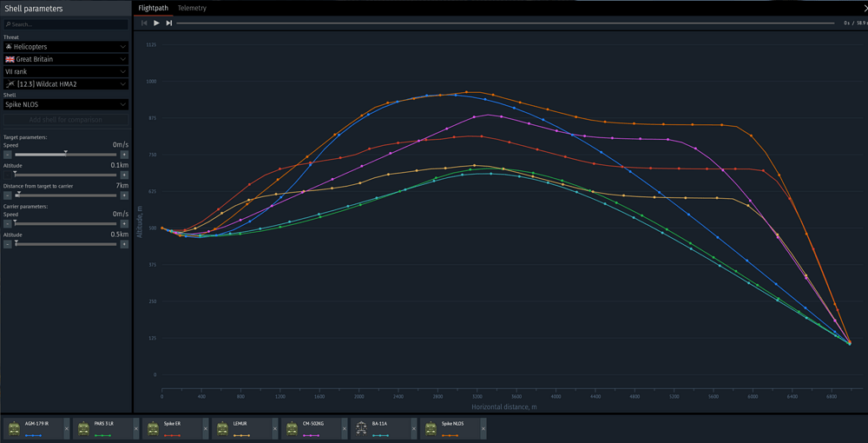The image size is (868, 443).
Task: Remove Spike ER from comparison
Action: click(206, 428)
